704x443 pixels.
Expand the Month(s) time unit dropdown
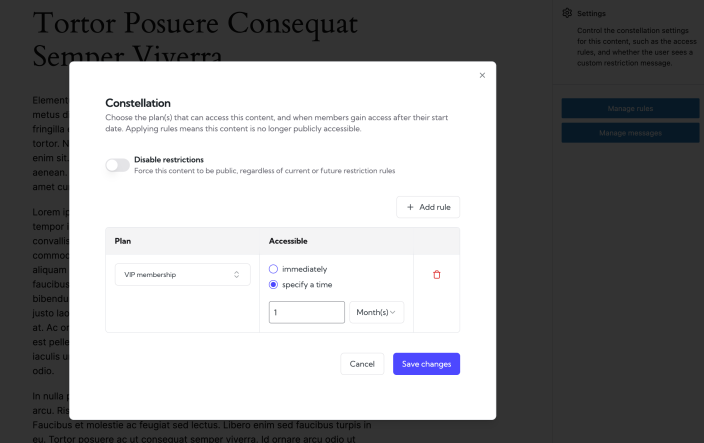(376, 313)
